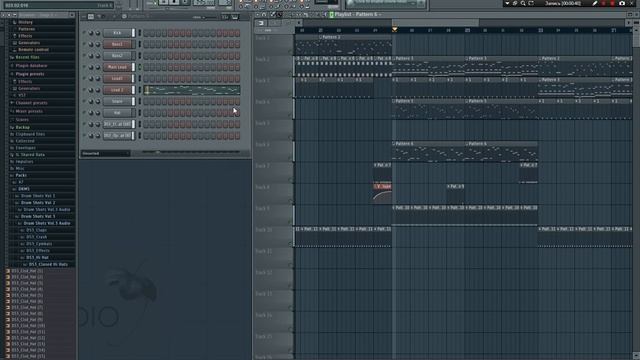Select sample DS3_Clsd_Hat (10) in browser
The image size is (640, 360).
click(x=28, y=326)
